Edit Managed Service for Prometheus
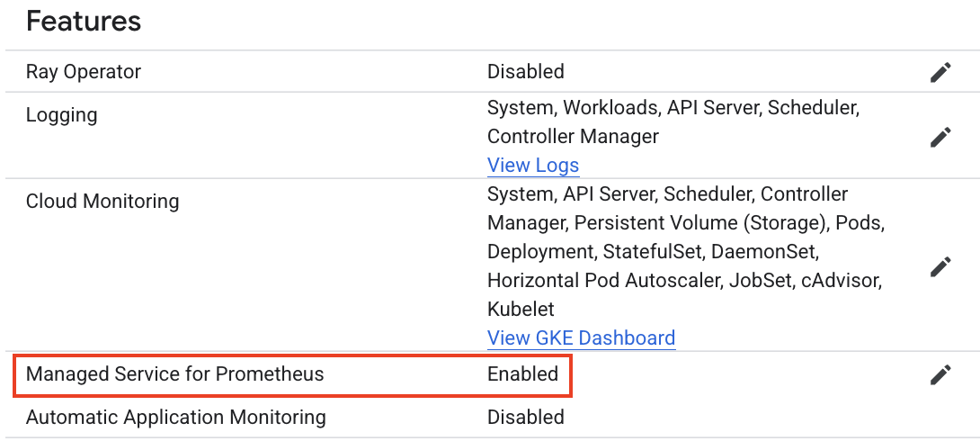Image resolution: width=980 pixels, height=441 pixels. pyautogui.click(x=940, y=374)
